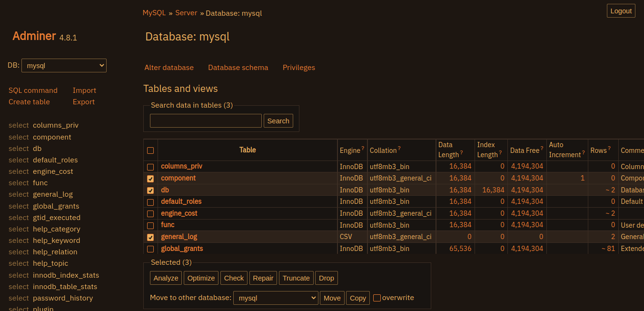Open the Import link in sidebar

pyautogui.click(x=84, y=90)
